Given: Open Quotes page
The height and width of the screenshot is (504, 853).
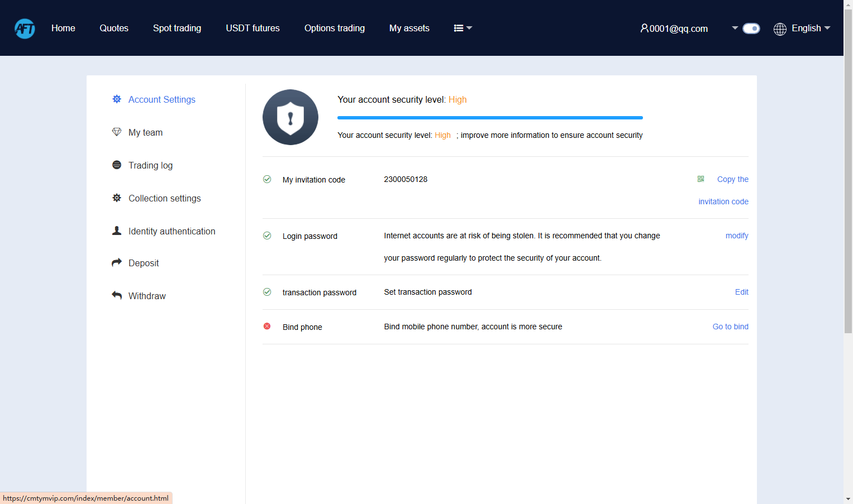Looking at the screenshot, I should point(114,28).
